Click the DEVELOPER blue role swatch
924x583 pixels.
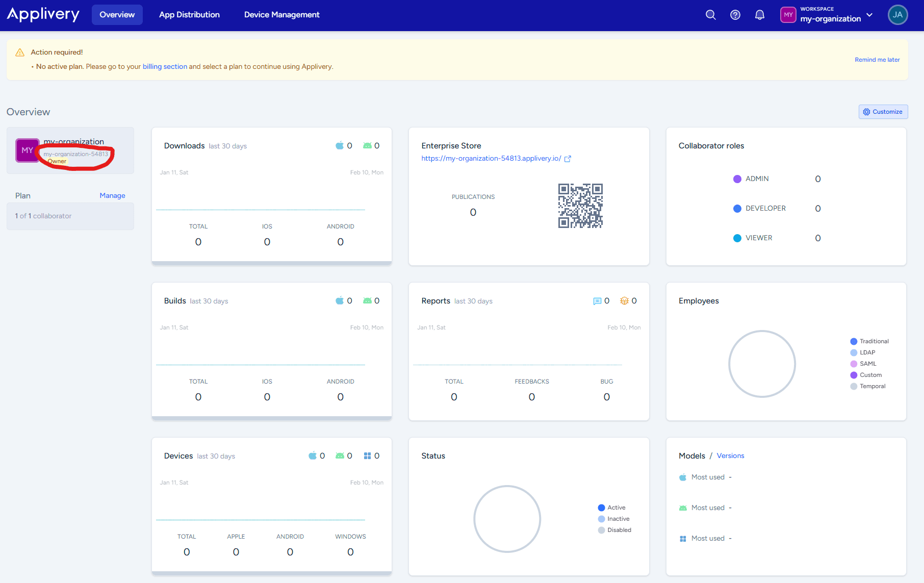pyautogui.click(x=737, y=209)
